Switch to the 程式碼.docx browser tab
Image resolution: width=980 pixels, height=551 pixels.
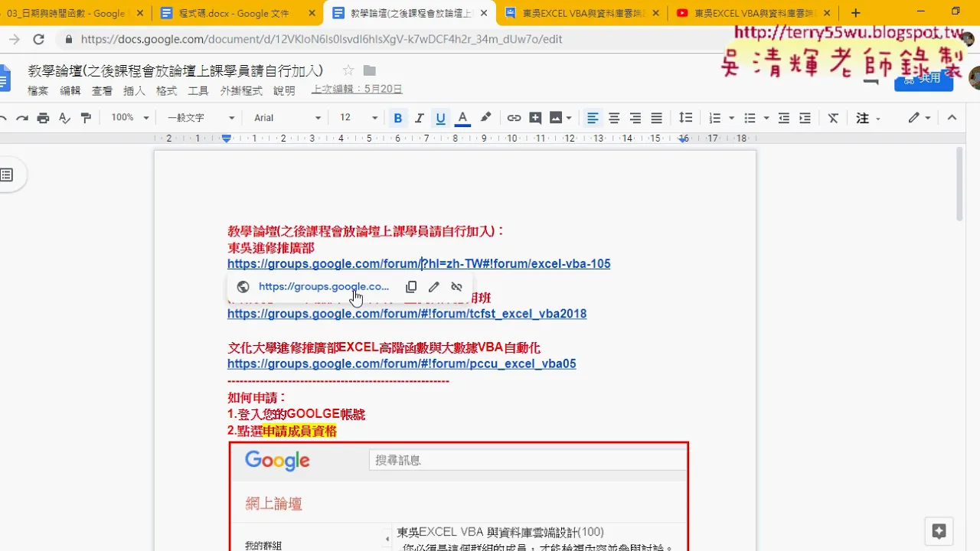[x=237, y=13]
